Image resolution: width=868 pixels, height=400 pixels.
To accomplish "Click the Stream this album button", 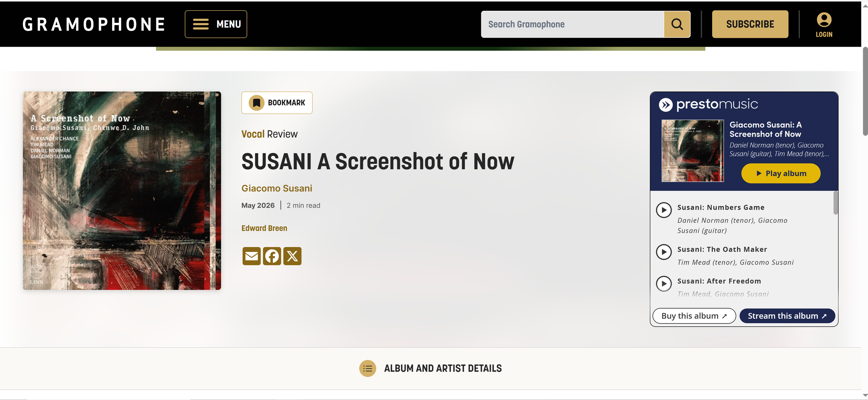I will click(x=787, y=316).
